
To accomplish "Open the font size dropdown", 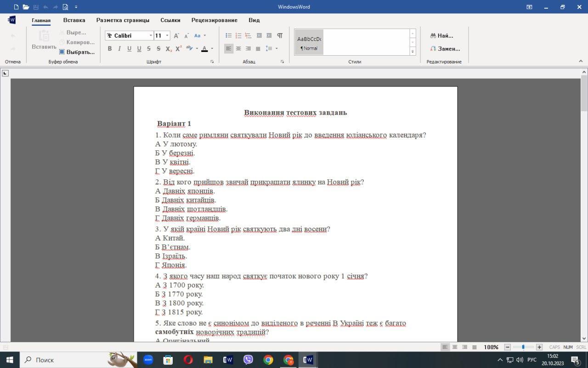I will [x=167, y=36].
